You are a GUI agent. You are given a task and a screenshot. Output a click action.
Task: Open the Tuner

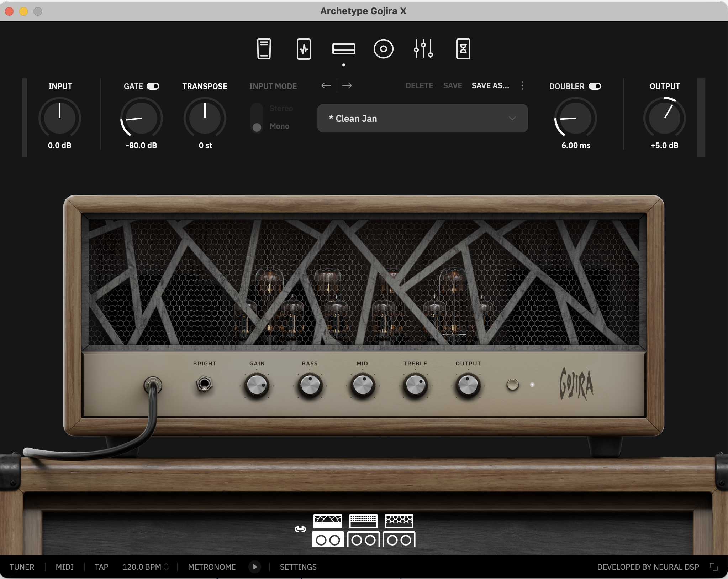click(x=22, y=567)
